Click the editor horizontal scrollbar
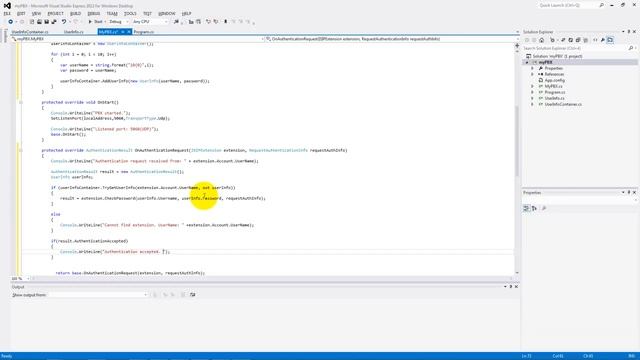This screenshot has height=360, width=640. (x=271, y=278)
